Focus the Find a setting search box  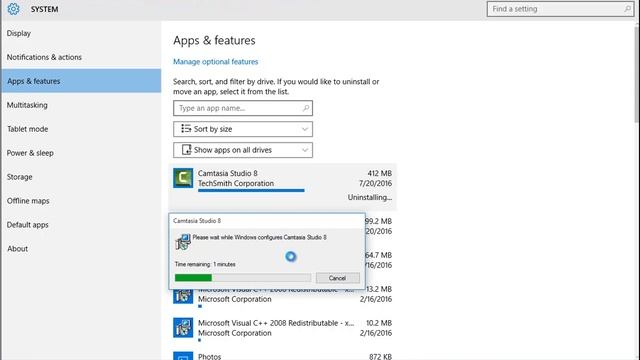(561, 9)
